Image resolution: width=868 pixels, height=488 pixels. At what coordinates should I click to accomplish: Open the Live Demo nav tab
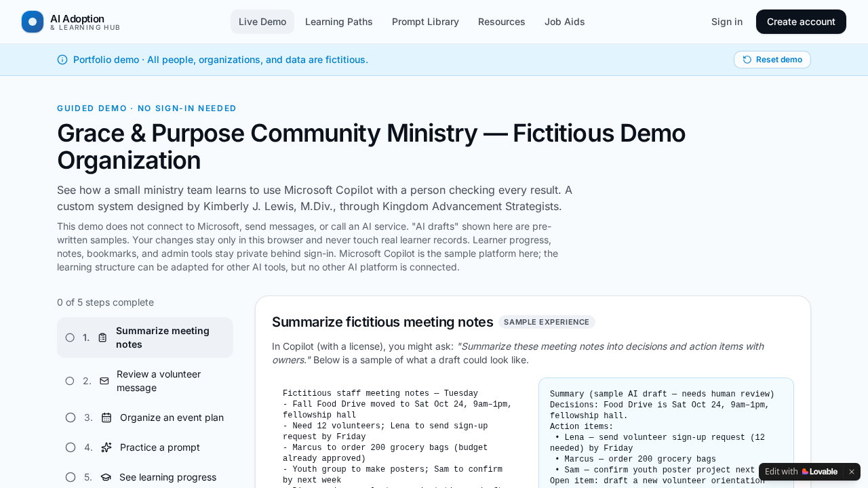click(262, 22)
